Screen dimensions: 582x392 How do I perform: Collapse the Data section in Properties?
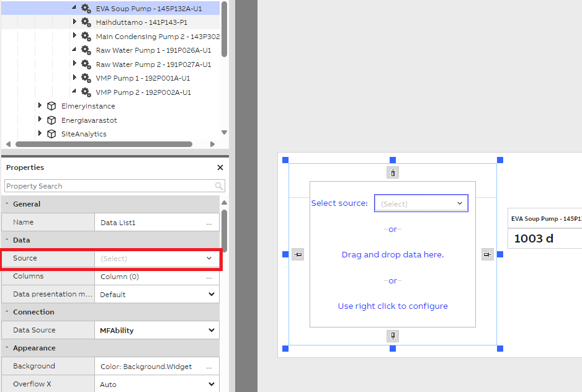coord(7,240)
